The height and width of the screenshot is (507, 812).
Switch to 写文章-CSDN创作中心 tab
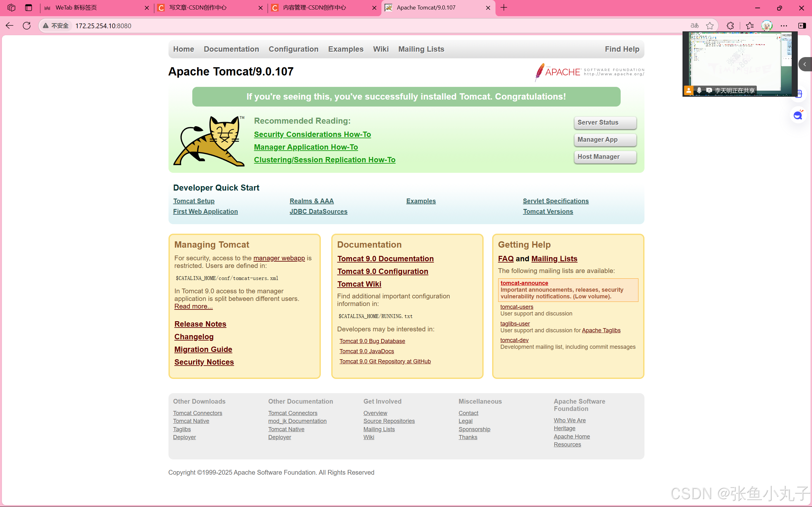[x=210, y=8]
